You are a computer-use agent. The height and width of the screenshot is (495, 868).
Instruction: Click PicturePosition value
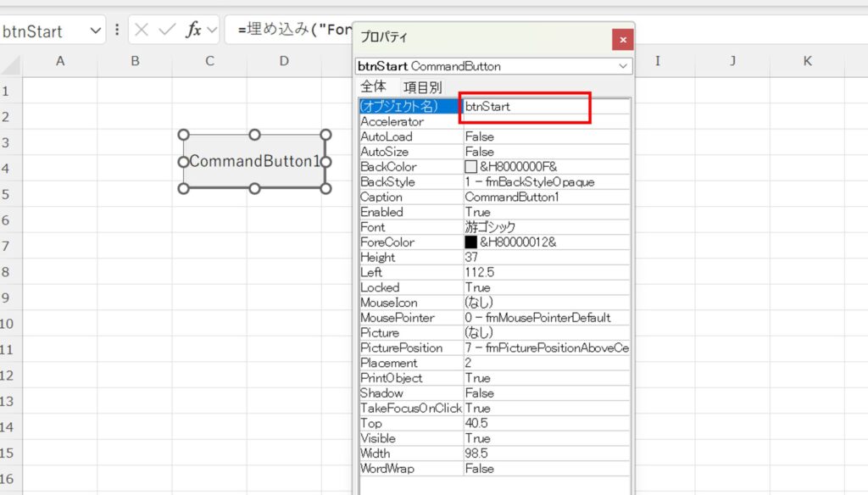547,348
